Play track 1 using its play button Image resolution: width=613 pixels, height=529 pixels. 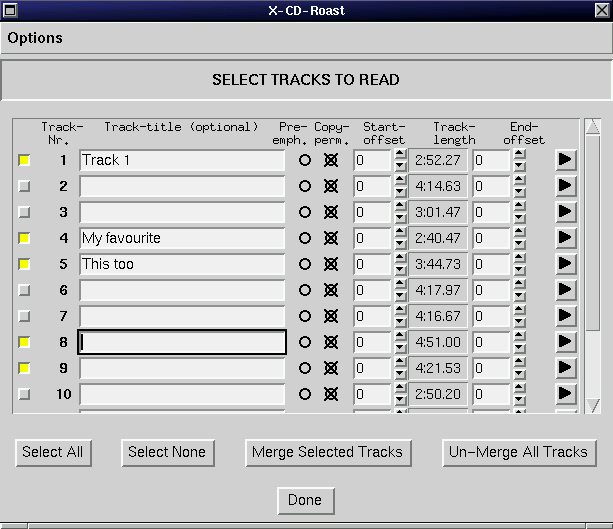566,160
